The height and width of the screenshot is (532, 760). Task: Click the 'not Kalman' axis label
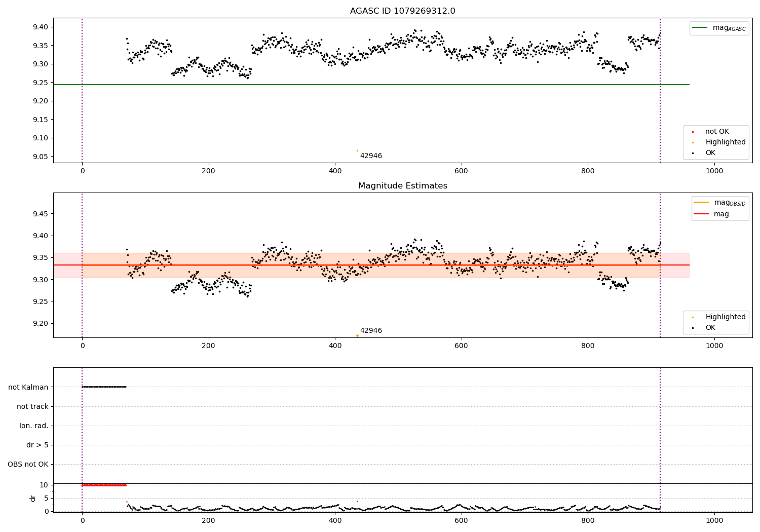point(28,387)
